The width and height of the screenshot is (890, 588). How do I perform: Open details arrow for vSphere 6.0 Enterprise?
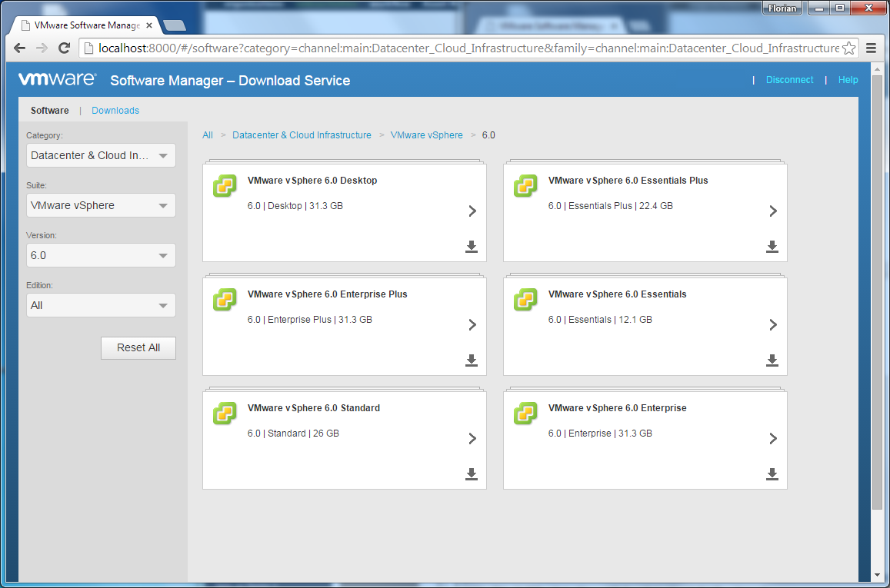click(773, 438)
